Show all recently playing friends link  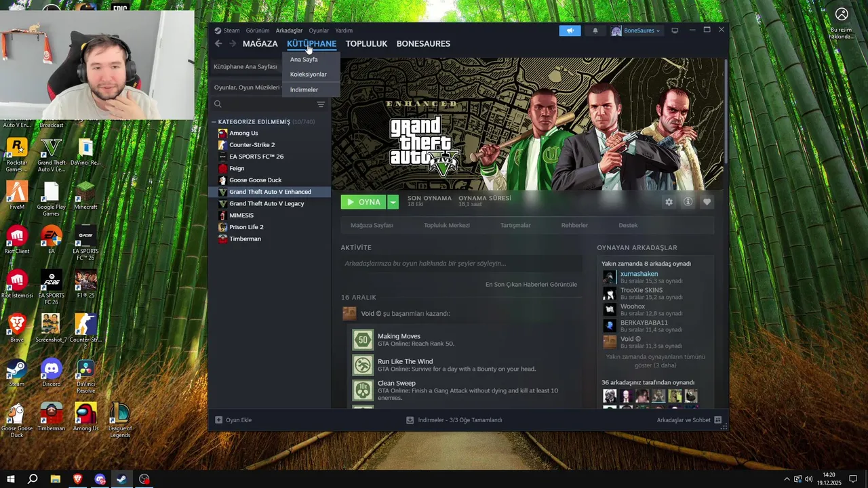coord(656,361)
